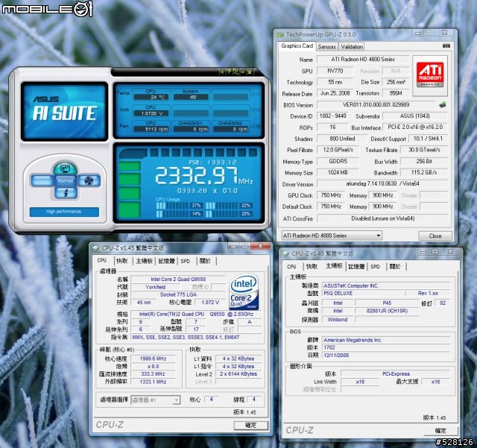This screenshot has height=448, width=477.
Task: Click American Megatrends Inc. BIOS brand field
Action: pos(386,340)
